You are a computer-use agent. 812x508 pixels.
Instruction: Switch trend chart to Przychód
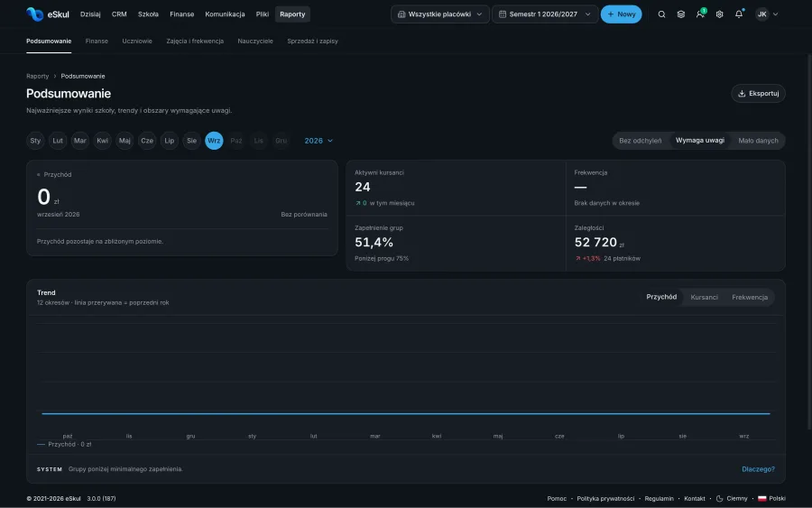[x=661, y=297]
